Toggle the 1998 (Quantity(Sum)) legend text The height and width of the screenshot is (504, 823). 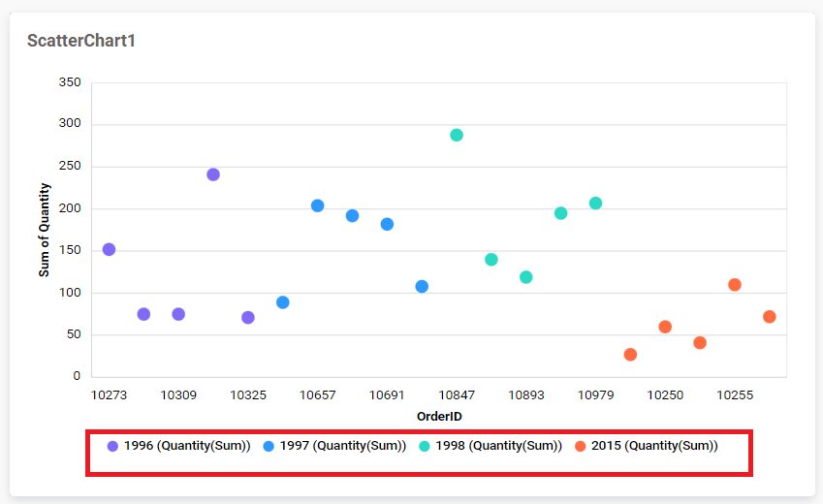pos(499,446)
